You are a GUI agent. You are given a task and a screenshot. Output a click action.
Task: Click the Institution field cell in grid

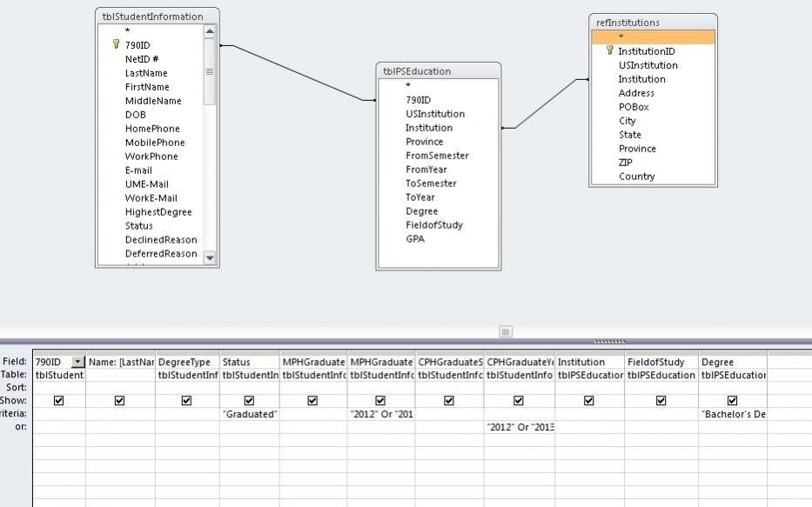coord(590,362)
